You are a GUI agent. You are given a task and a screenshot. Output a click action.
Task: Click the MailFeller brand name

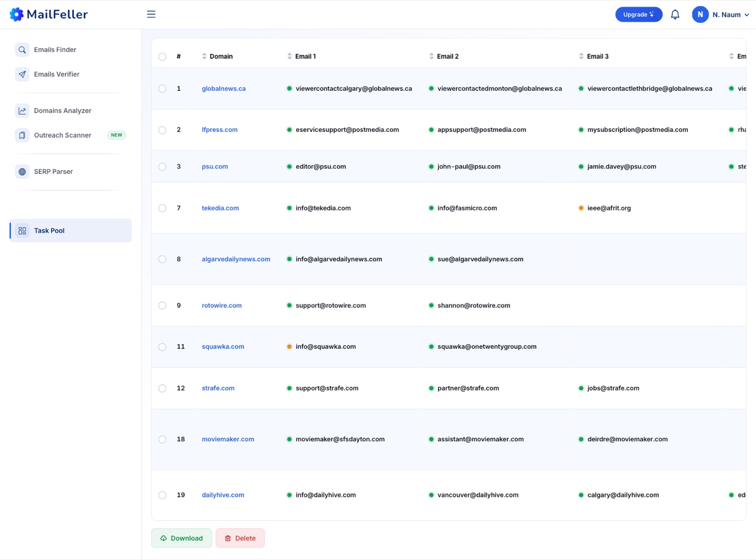(x=57, y=15)
